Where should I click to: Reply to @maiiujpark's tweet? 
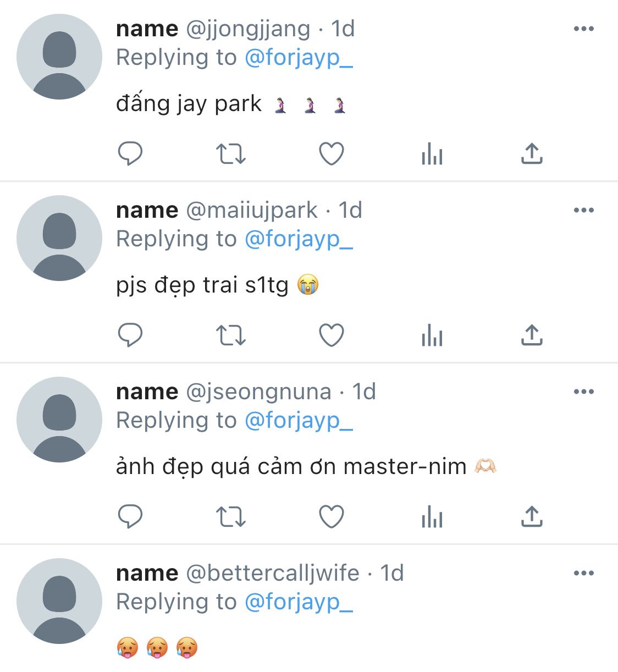pyautogui.click(x=130, y=335)
